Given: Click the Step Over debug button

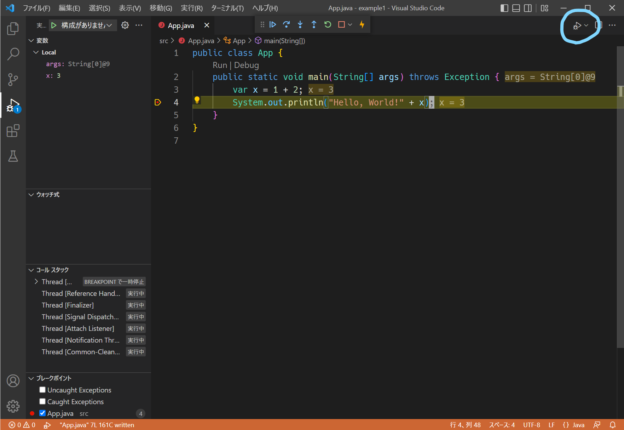Looking at the screenshot, I should point(286,25).
